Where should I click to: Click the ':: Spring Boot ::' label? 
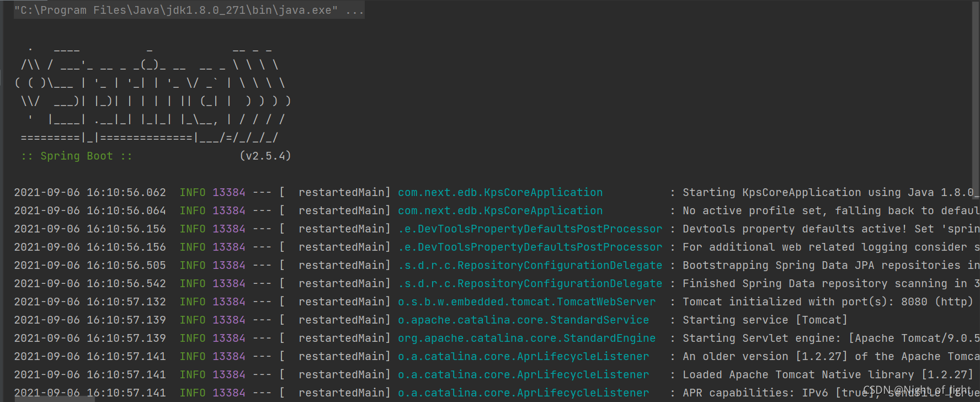tap(77, 156)
